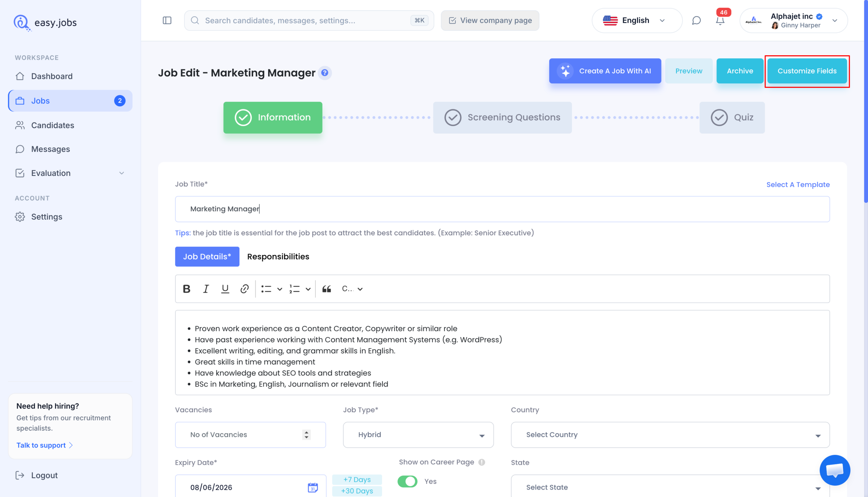Click the help question mark beside job title heading
Screen dimensions: 868x497
coord(324,73)
